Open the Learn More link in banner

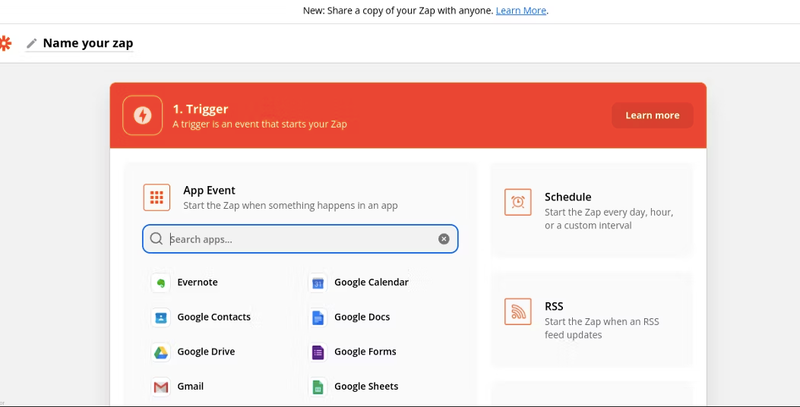point(521,10)
